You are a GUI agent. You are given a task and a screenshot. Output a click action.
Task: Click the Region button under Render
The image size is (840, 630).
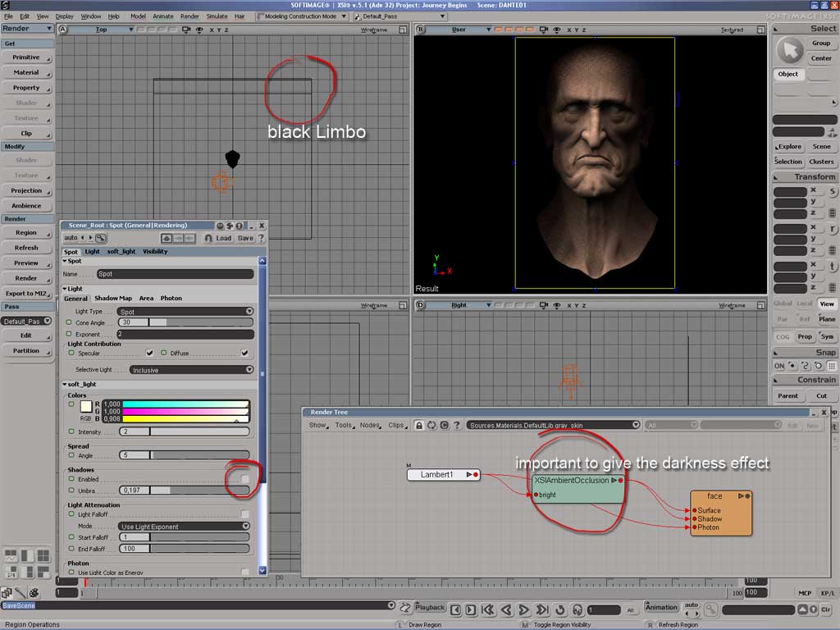pyautogui.click(x=27, y=232)
